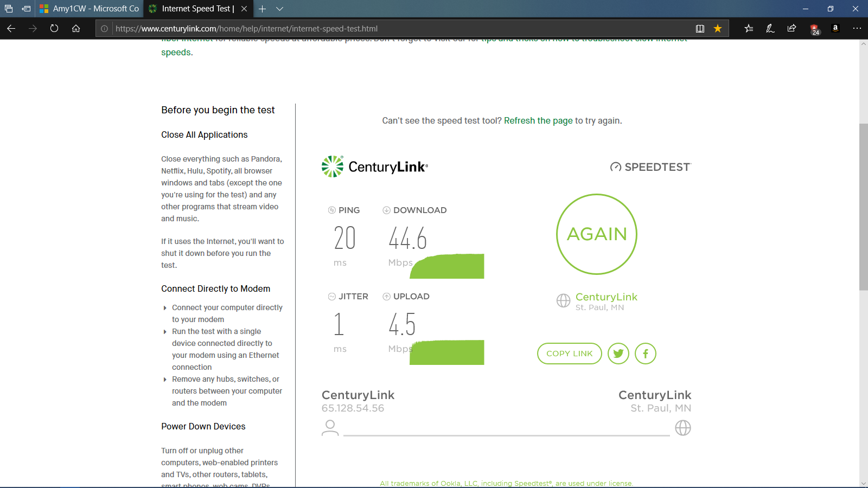Click the Refresh the page link
This screenshot has height=488, width=868.
click(x=538, y=120)
